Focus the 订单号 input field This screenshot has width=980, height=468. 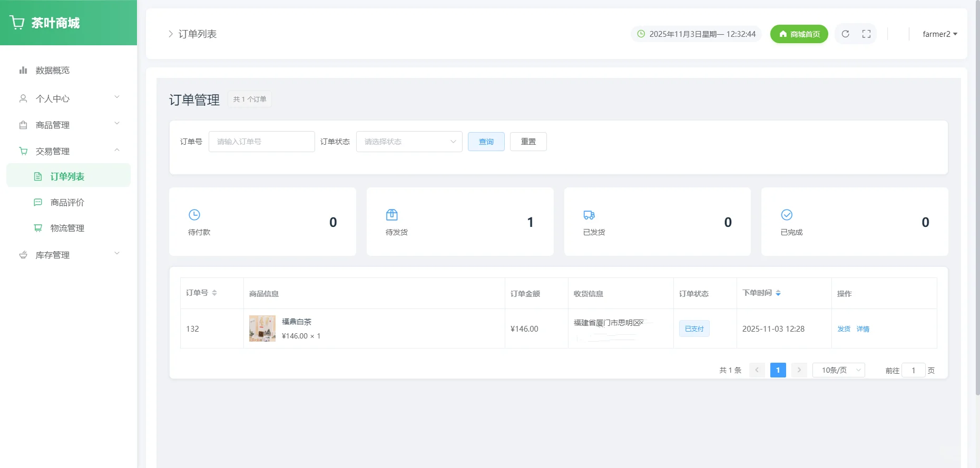coord(262,142)
